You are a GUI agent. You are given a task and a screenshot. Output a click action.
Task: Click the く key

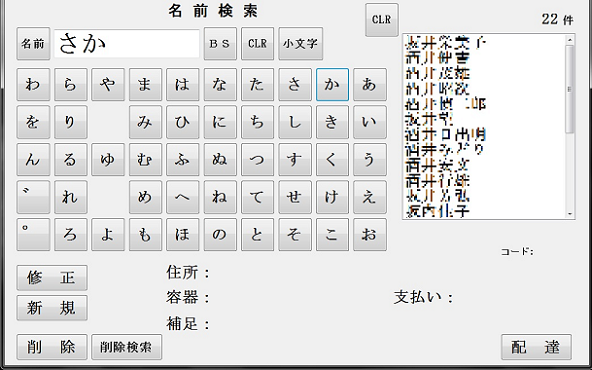click(x=332, y=159)
